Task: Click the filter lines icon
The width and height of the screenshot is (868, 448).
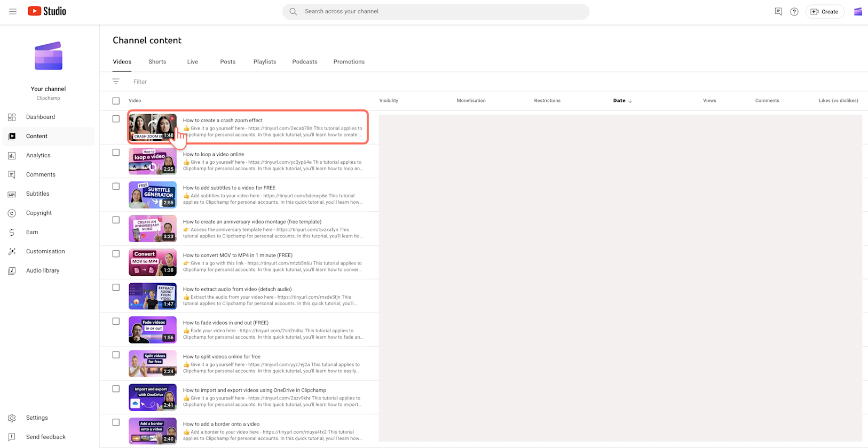Action: click(116, 82)
